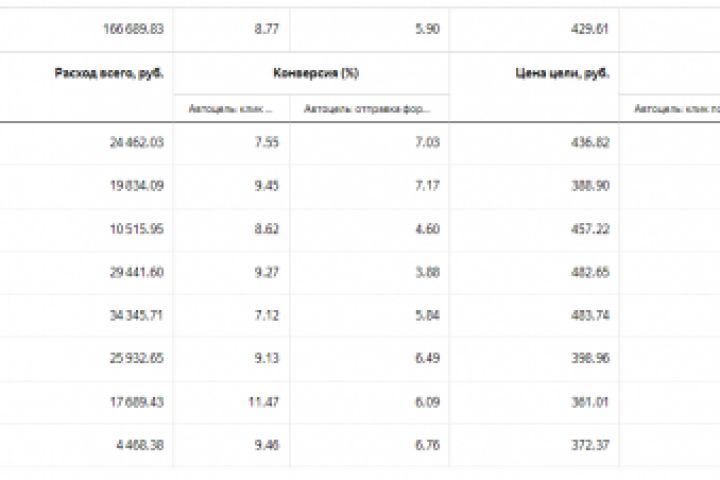The width and height of the screenshot is (720, 480).
Task: Click the spend cell 24 462.03
Action: coord(136,143)
